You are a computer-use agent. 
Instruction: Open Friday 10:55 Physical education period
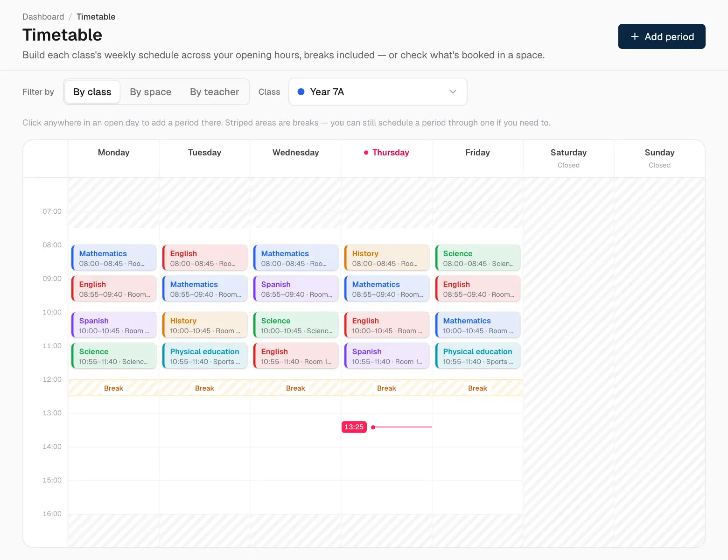click(478, 356)
